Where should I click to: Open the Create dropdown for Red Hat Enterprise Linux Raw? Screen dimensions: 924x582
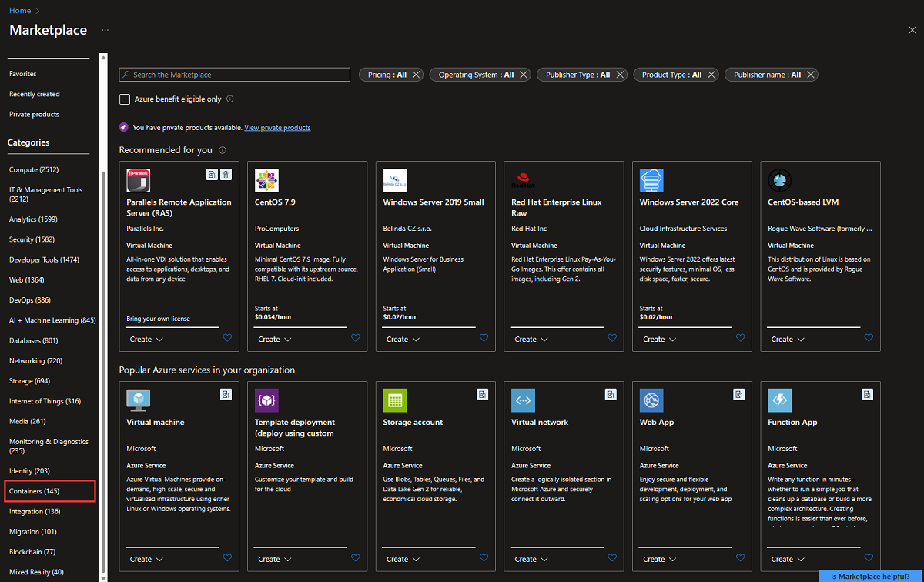(x=531, y=339)
